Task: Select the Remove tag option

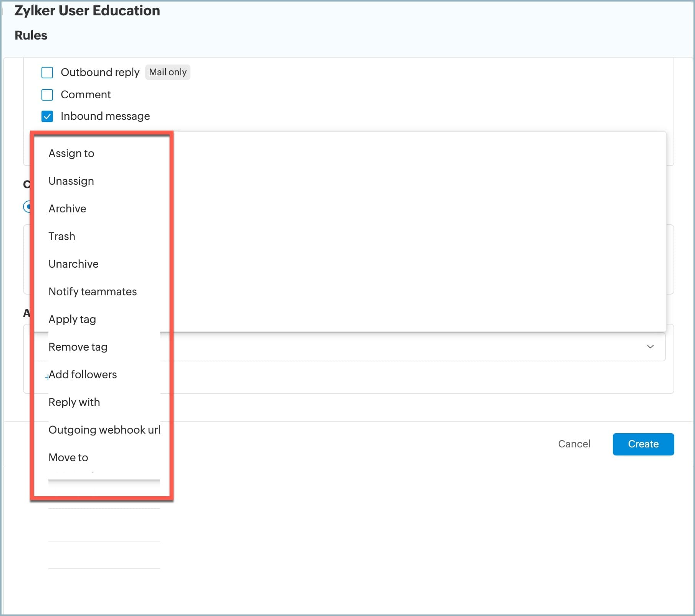Action: point(78,347)
